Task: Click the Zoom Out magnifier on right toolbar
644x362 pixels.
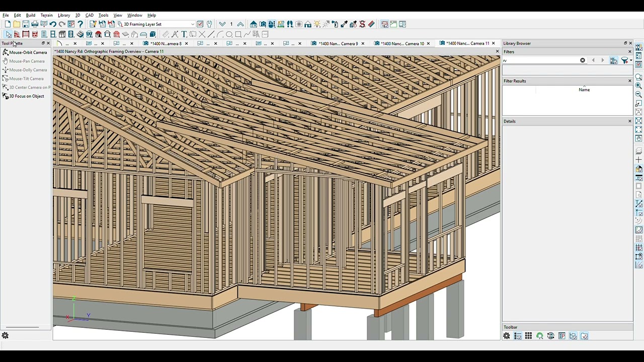Action: (x=638, y=94)
